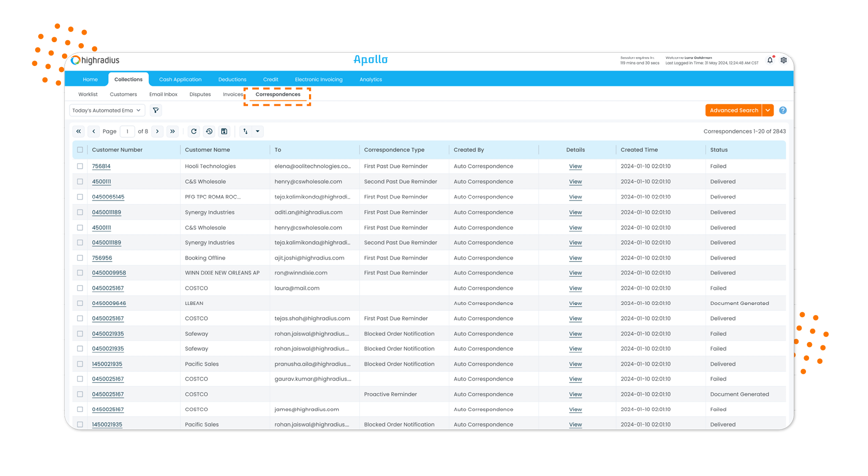Viewport: 868px width, 476px height.
Task: Switch to the Cash Application tab
Action: [x=180, y=79]
